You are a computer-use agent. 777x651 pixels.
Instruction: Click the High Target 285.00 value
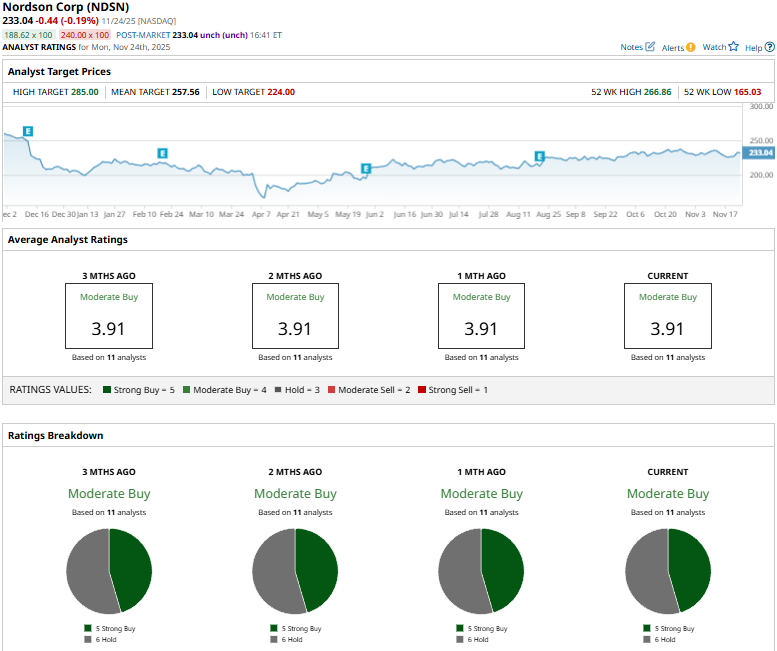(x=84, y=92)
